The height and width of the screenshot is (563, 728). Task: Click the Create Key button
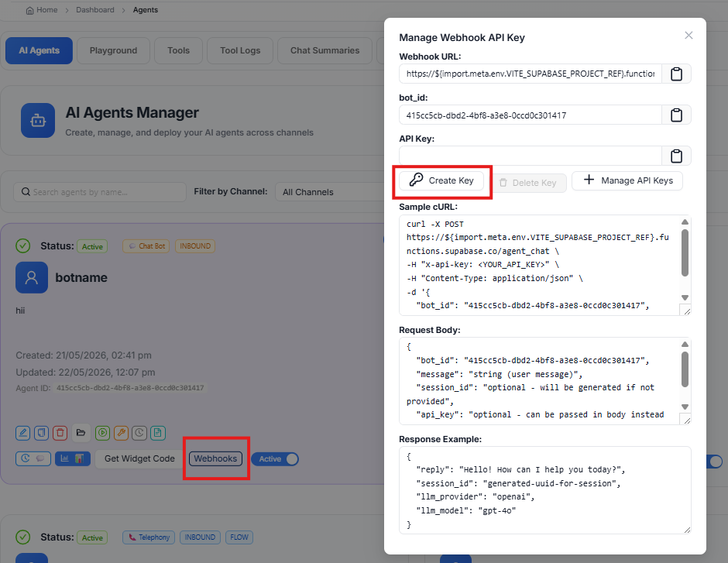click(x=441, y=180)
